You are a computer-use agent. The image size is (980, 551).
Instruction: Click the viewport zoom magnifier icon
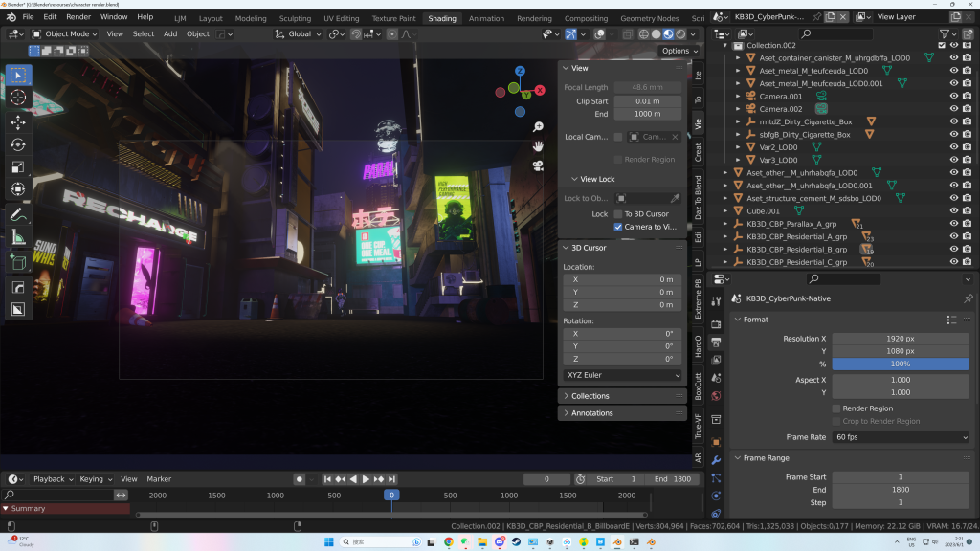coord(538,127)
